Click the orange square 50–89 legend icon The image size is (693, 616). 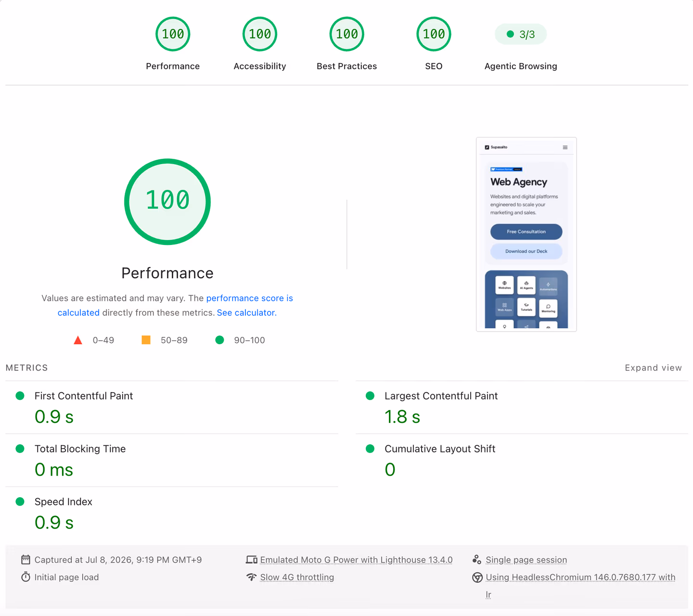pos(146,340)
